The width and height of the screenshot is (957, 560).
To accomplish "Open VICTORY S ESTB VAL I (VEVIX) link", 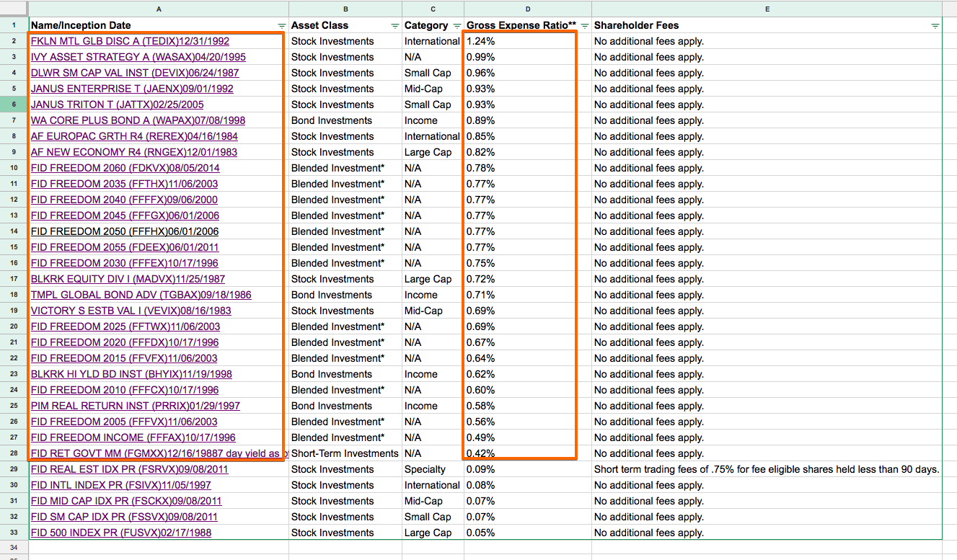I will coord(131,311).
